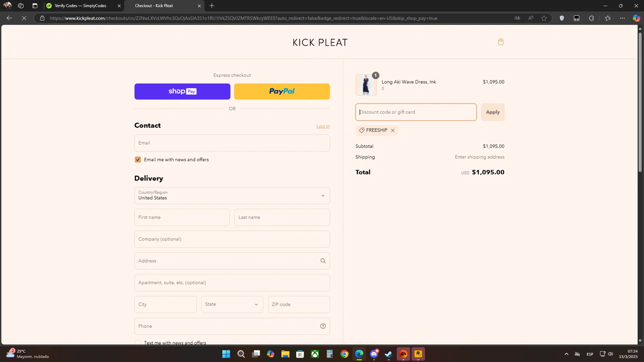
Task: Open a new browser tab
Action: (212, 6)
